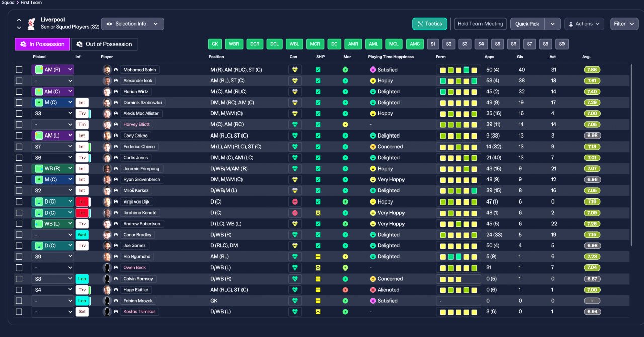Select the GK position slot
The height and width of the screenshot is (337, 644).
(x=215, y=44)
